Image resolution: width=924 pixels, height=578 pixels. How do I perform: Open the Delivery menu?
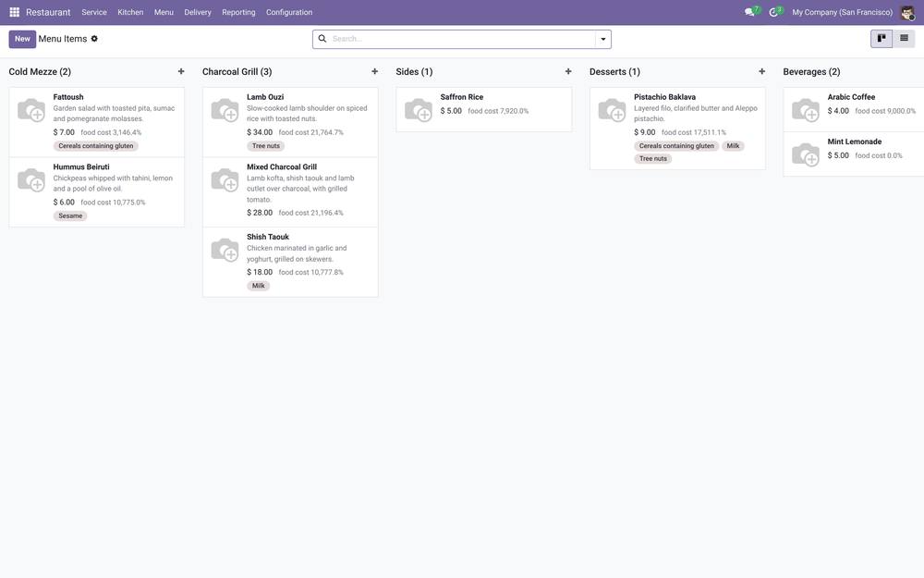[x=198, y=12]
